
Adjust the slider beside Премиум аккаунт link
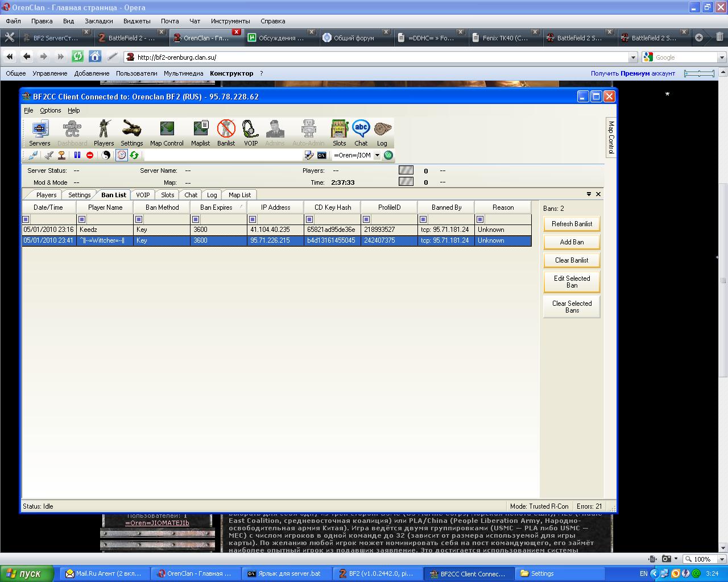[699, 73]
